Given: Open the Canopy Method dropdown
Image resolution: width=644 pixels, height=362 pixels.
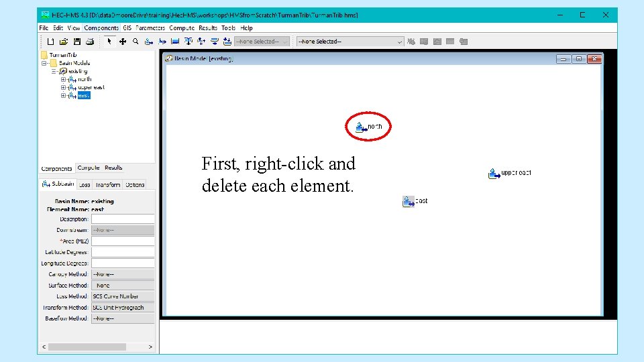Looking at the screenshot, I should pyautogui.click(x=123, y=274).
